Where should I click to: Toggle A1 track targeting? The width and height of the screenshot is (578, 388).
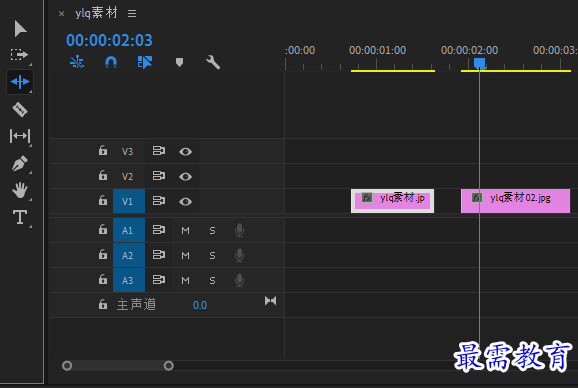129,230
